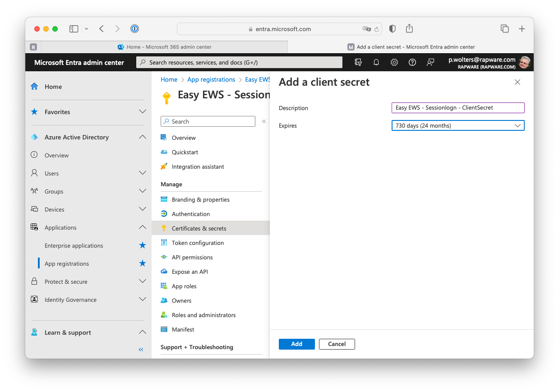
Task: Collapse the Learn & support section
Action: 143,332
